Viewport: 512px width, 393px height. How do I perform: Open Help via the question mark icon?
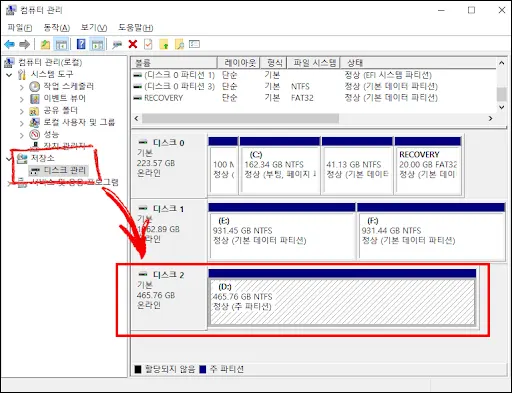tap(81, 44)
